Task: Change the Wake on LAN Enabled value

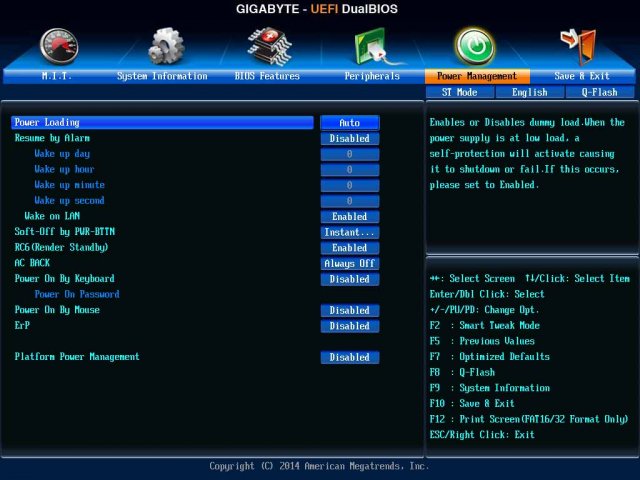Action: click(x=350, y=216)
